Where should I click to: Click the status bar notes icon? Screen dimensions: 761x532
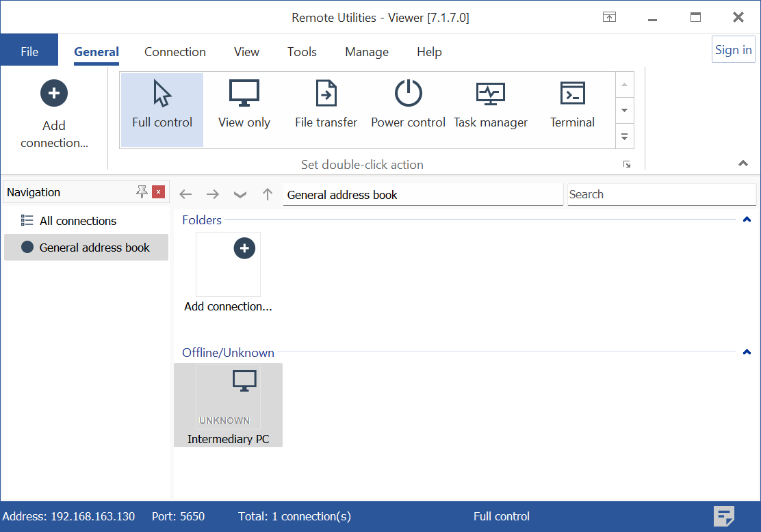724,516
